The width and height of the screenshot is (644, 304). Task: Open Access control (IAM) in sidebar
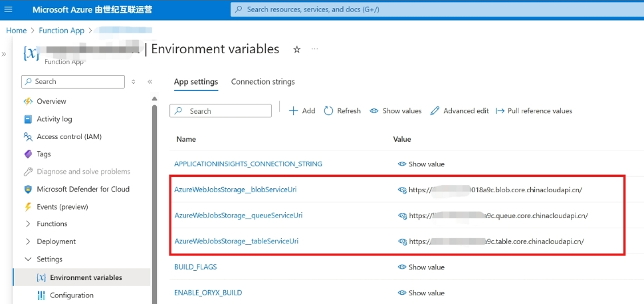[x=28, y=136]
